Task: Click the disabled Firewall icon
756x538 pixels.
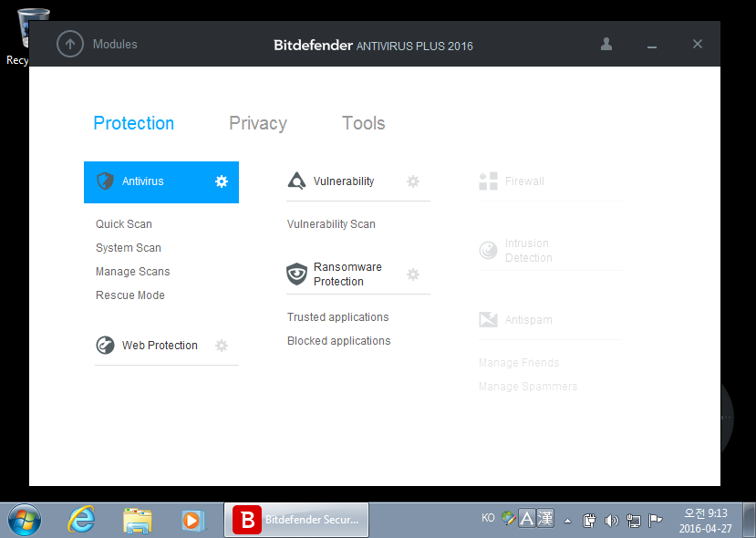Action: tap(488, 181)
